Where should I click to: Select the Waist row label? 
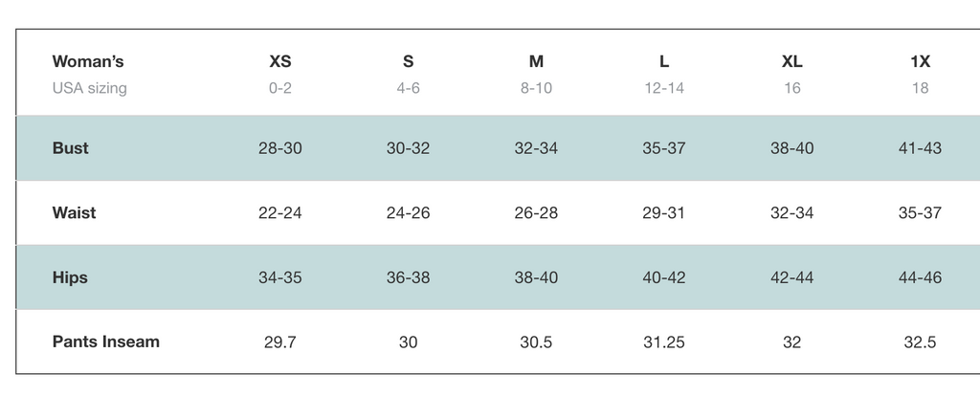click(x=75, y=212)
